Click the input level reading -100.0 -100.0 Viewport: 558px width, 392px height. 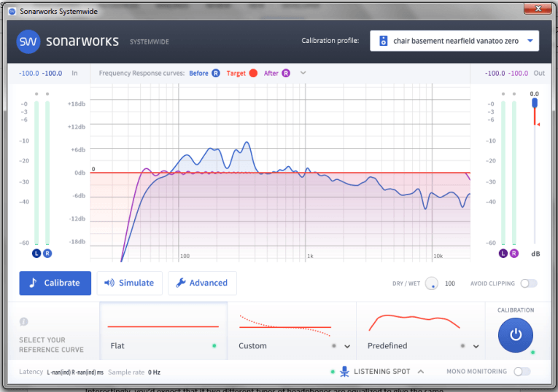[x=40, y=73]
